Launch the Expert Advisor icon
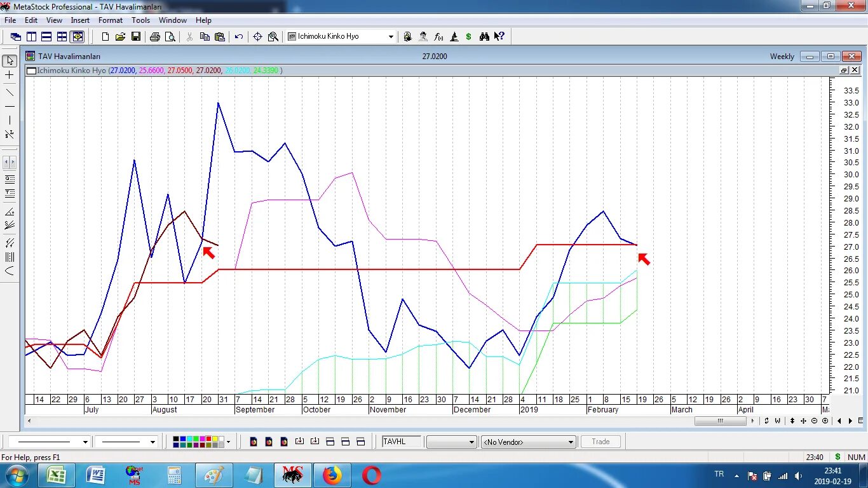868x488 pixels. [423, 37]
